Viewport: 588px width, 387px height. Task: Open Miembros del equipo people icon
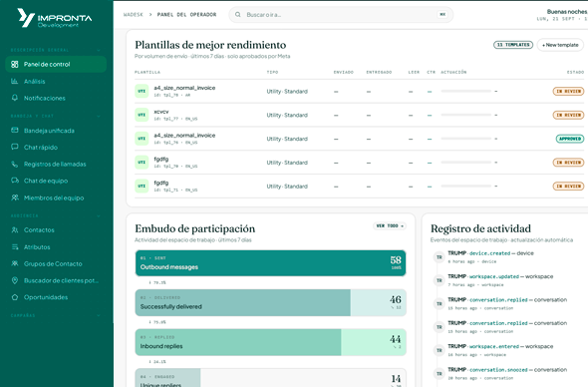15,197
